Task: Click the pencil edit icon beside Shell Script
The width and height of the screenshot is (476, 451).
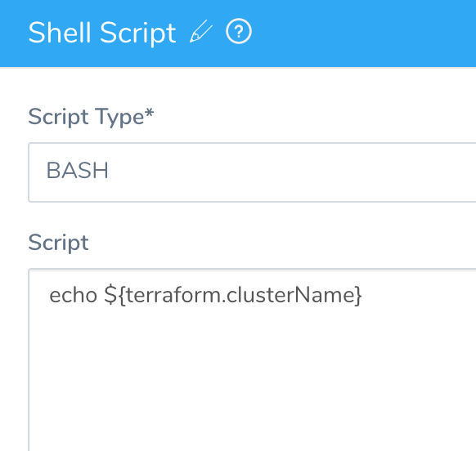Action: pyautogui.click(x=201, y=31)
